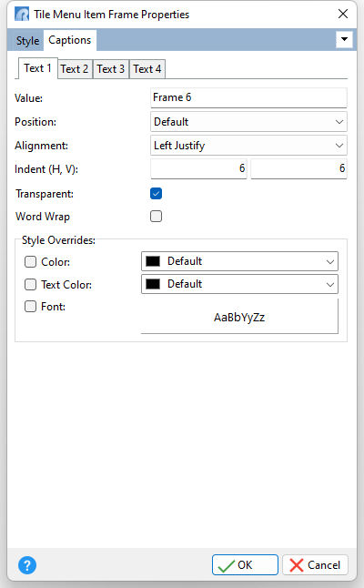Open the Text Color override dropdown
The height and width of the screenshot is (588, 364).
239,284
